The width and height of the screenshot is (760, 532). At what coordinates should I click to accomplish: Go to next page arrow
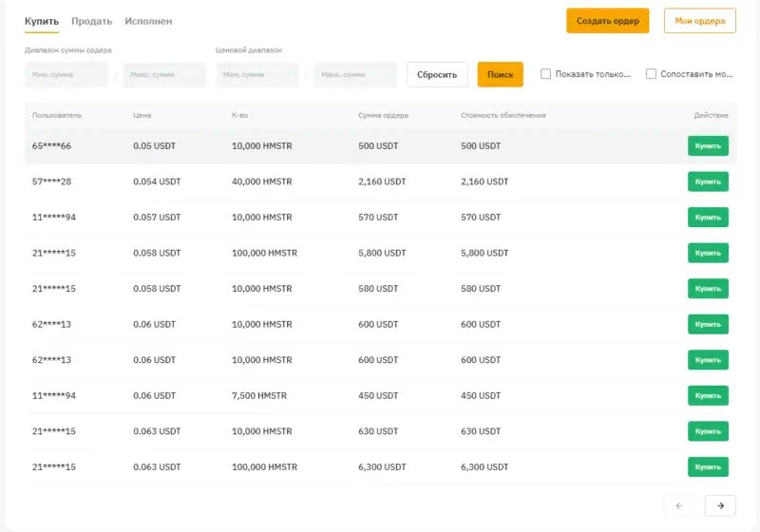pos(720,505)
